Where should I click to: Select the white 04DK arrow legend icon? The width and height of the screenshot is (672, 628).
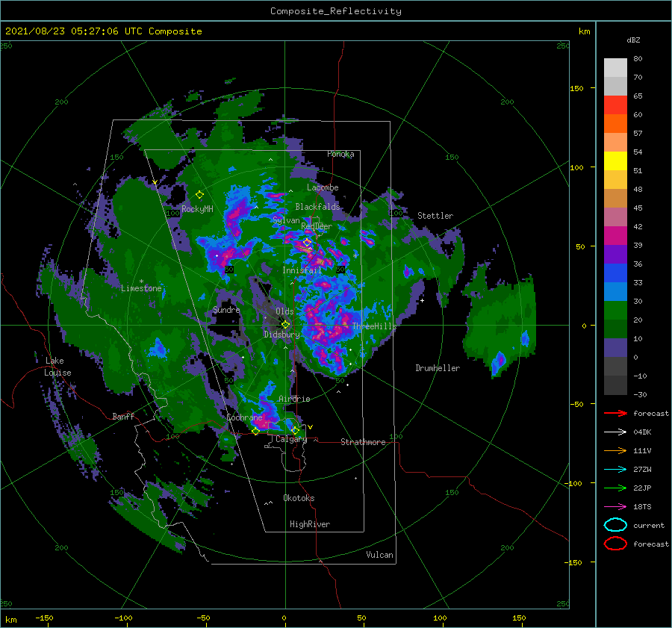615,432
